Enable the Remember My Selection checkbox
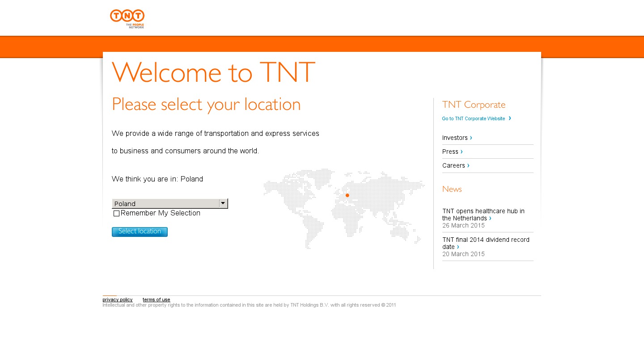The image size is (644, 350). click(x=117, y=214)
